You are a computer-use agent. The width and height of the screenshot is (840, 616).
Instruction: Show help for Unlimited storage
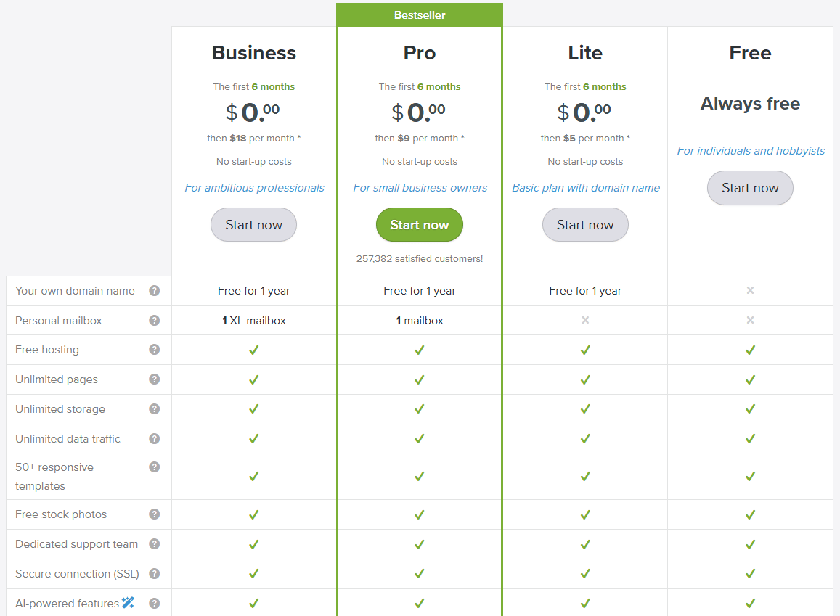pos(155,409)
